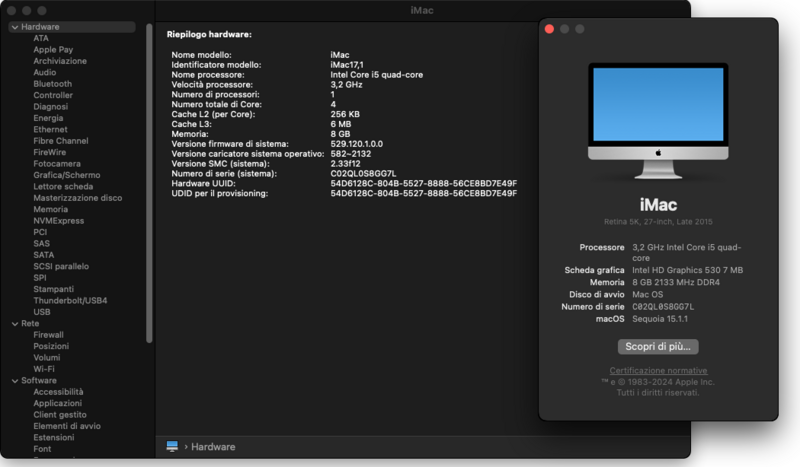Open PCI sidebar entry

click(x=40, y=232)
